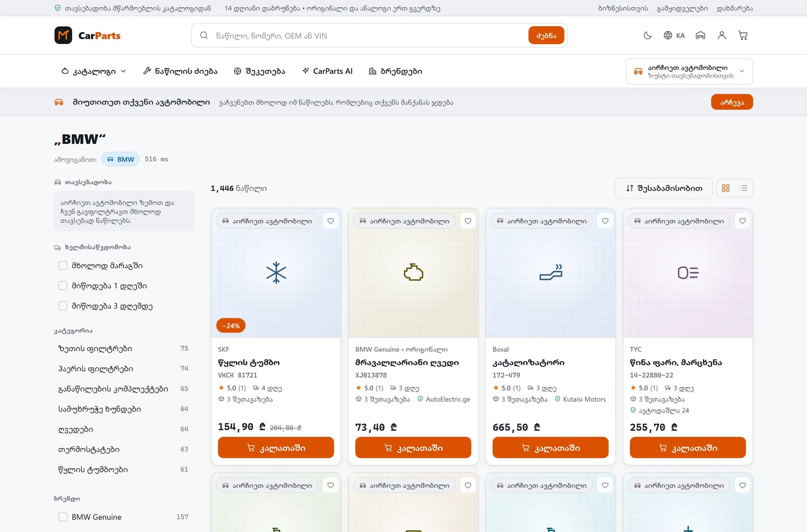Select ჰაერის ფილტრები category
Viewport: 807px width, 532px height.
tap(123, 369)
